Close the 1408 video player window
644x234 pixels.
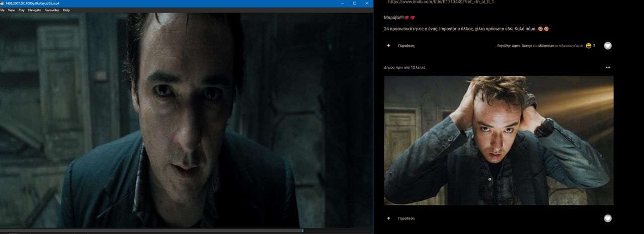(366, 3)
